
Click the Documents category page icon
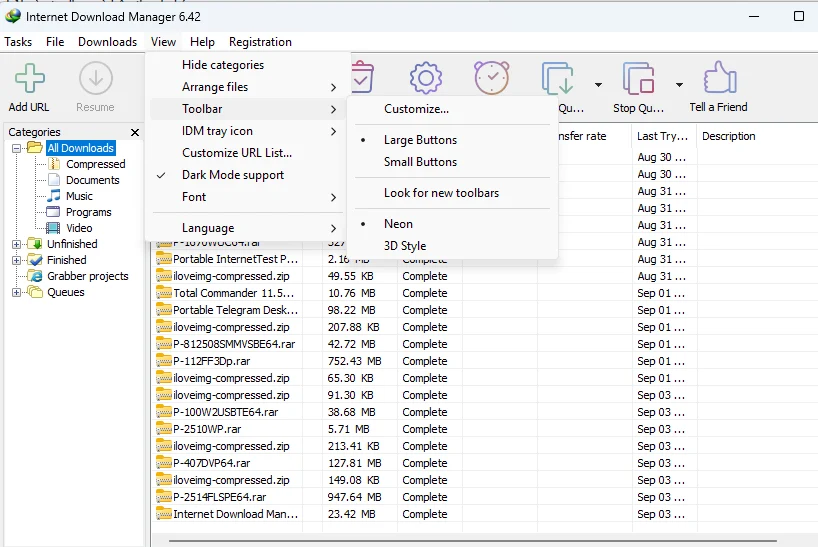click(x=54, y=180)
